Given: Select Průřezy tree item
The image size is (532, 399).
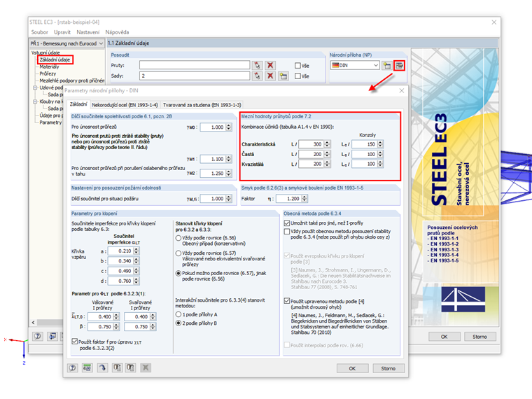Looking at the screenshot, I should (x=48, y=73).
